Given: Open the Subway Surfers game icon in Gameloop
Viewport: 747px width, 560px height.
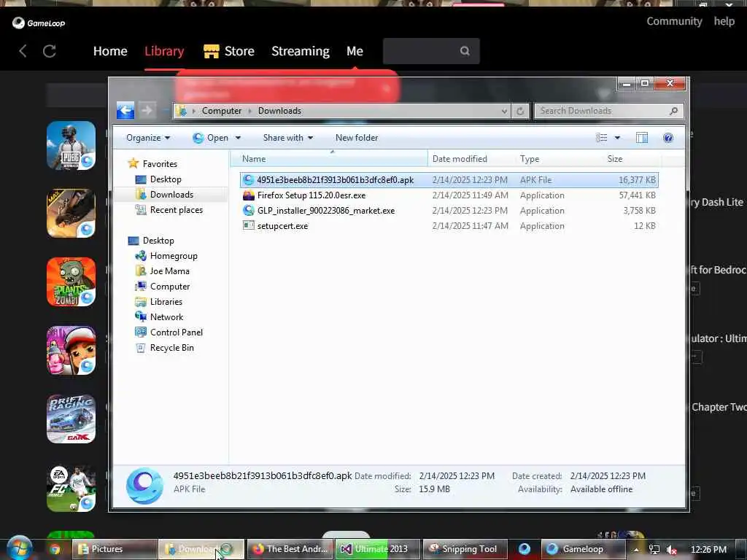Looking at the screenshot, I should point(71,351).
